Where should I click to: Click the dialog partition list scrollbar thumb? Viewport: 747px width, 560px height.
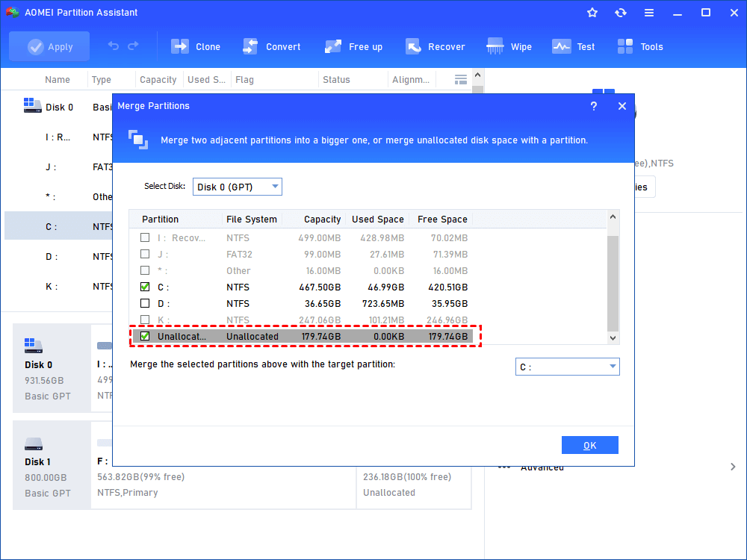tap(613, 283)
